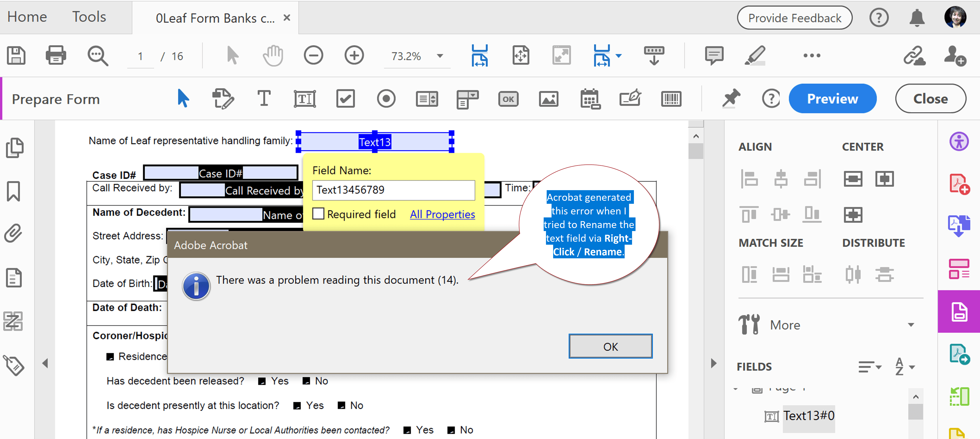The width and height of the screenshot is (980, 439).
Task: Click the Field Name input box
Action: pos(393,190)
